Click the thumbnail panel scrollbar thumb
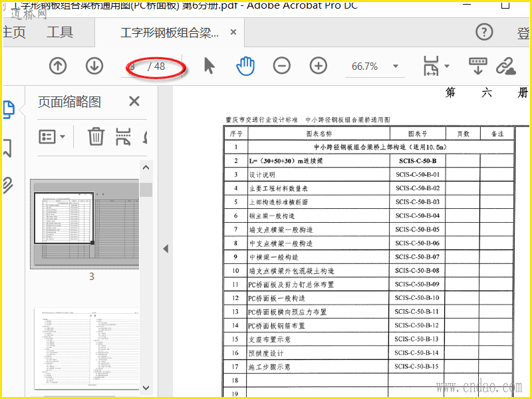Viewport: 532px width, 399px height. [x=146, y=190]
